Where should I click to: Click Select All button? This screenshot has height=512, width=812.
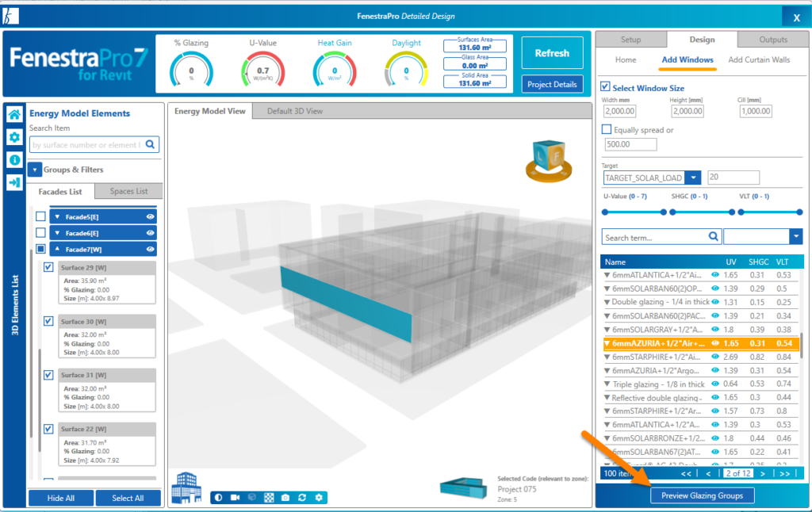pyautogui.click(x=128, y=498)
